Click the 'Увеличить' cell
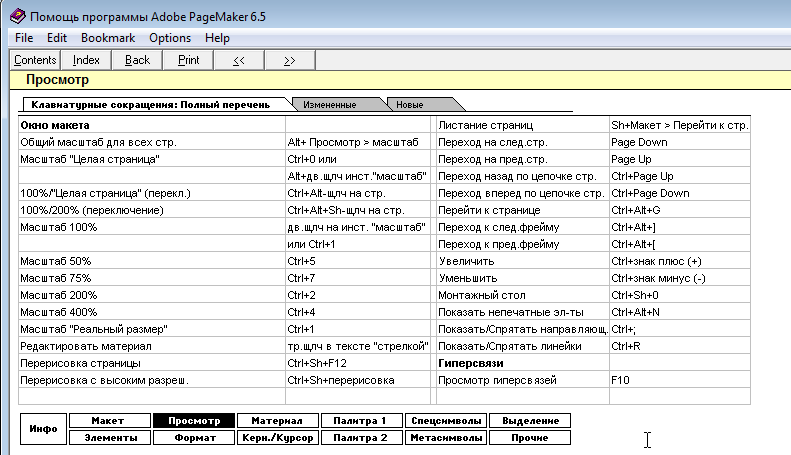 point(523,261)
